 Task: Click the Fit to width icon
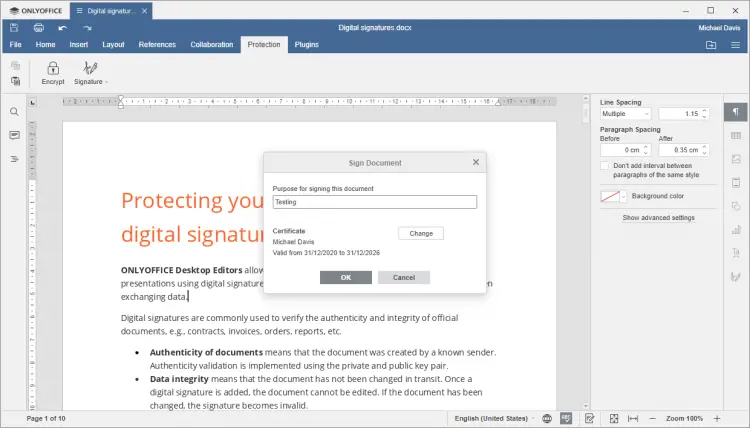coord(633,418)
